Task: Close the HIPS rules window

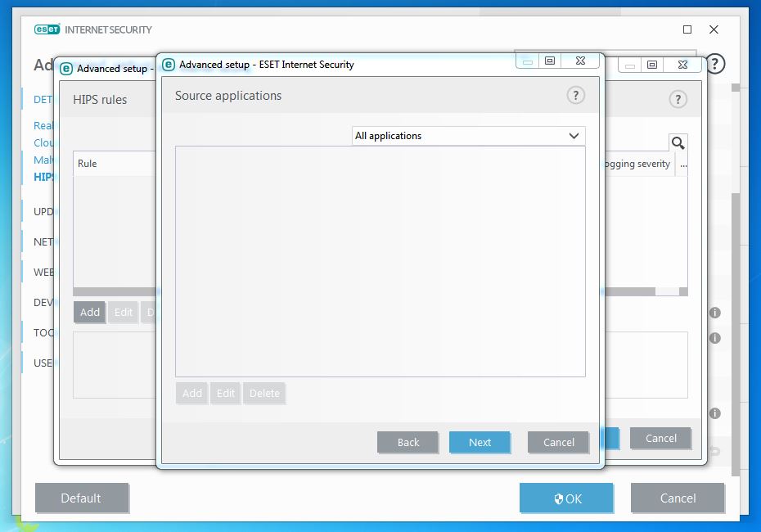Action: [683, 65]
